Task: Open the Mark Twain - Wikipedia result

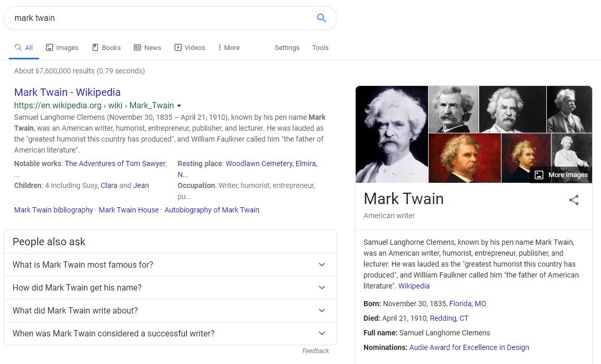Action: (x=68, y=92)
